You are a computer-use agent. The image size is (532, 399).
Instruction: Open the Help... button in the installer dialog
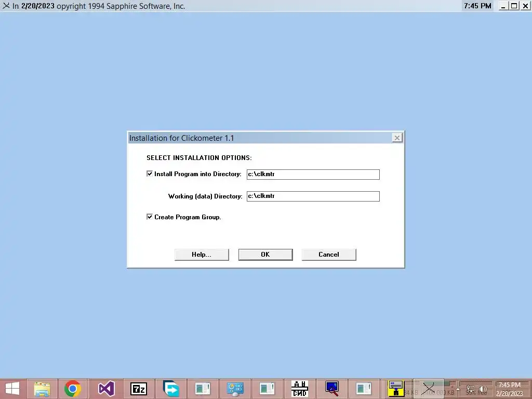pyautogui.click(x=202, y=255)
